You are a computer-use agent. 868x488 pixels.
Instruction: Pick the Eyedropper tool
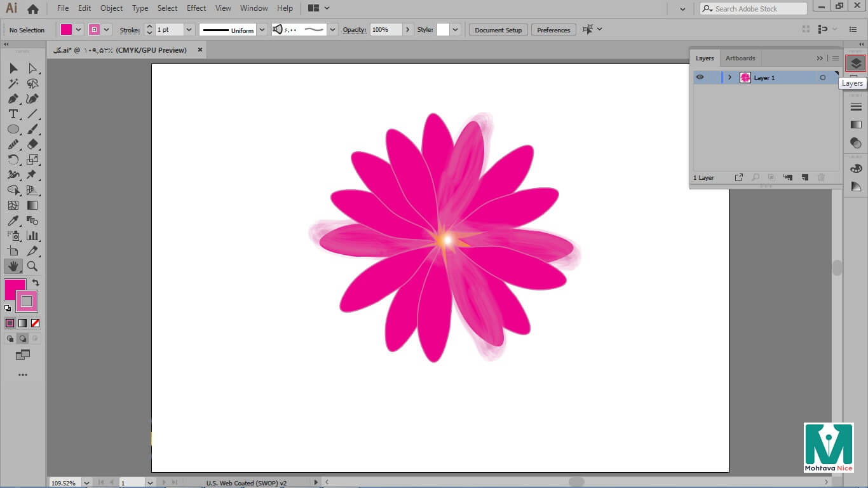tap(13, 220)
